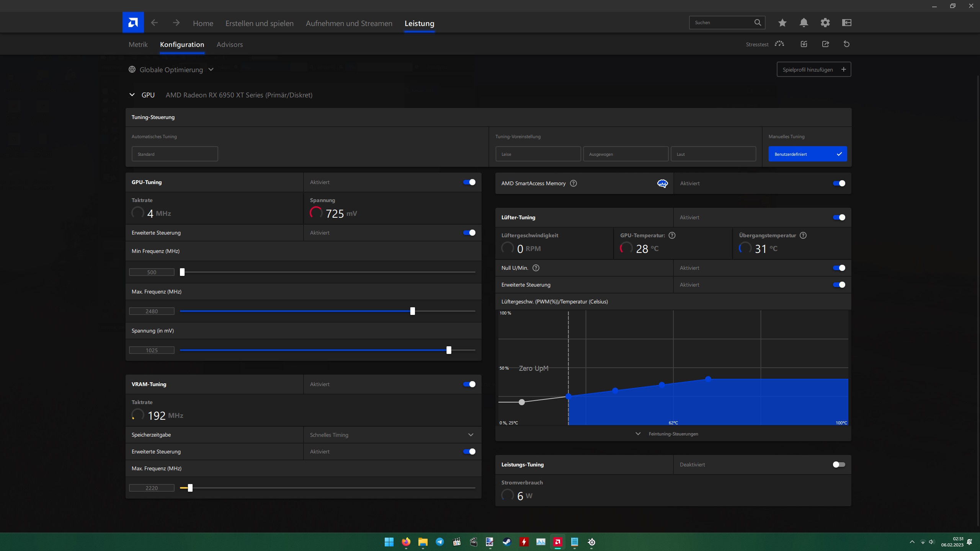This screenshot has width=980, height=551.
Task: Open the Aufnehmen und Streamen menu
Action: point(349,23)
